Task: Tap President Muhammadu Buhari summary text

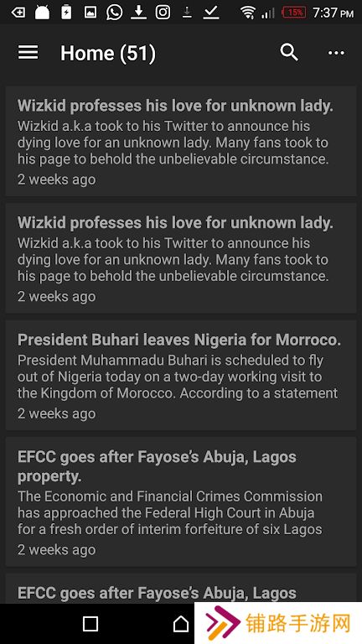Action: (x=178, y=377)
